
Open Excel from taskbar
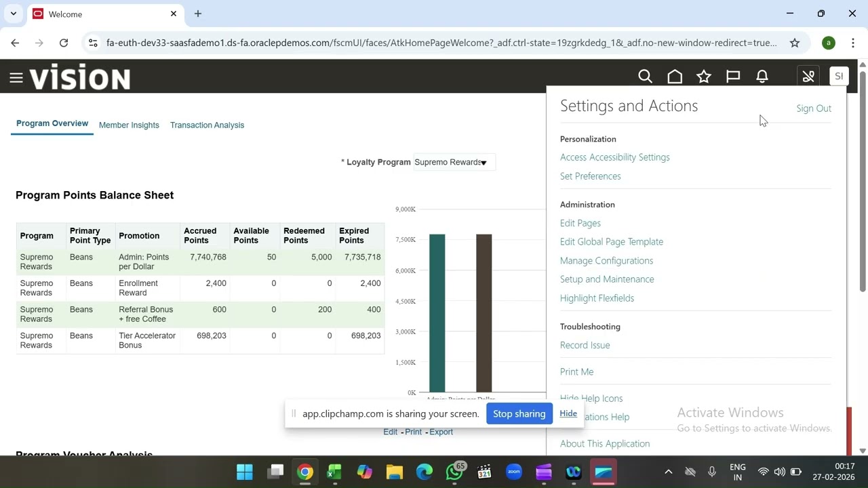334,472
